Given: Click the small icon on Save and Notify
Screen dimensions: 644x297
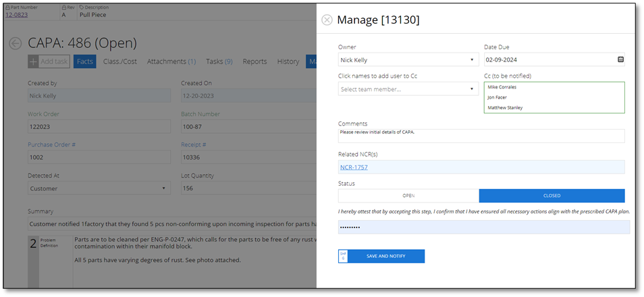Looking at the screenshot, I should click(343, 256).
